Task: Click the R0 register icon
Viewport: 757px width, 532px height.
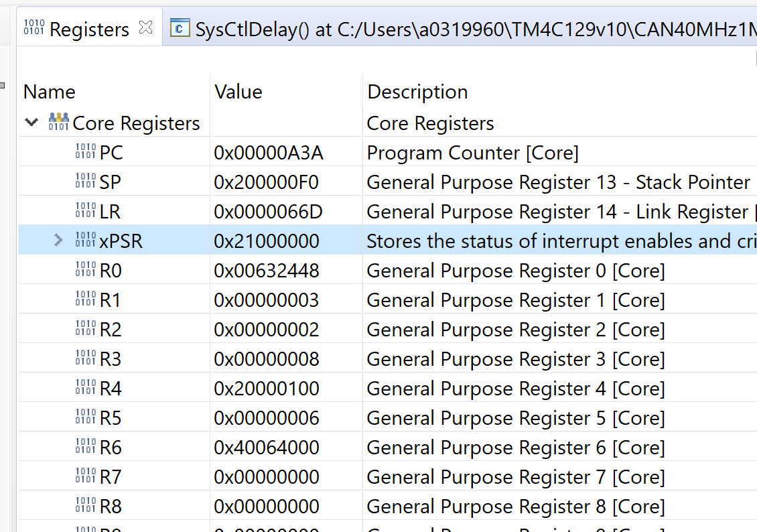Action: point(86,270)
